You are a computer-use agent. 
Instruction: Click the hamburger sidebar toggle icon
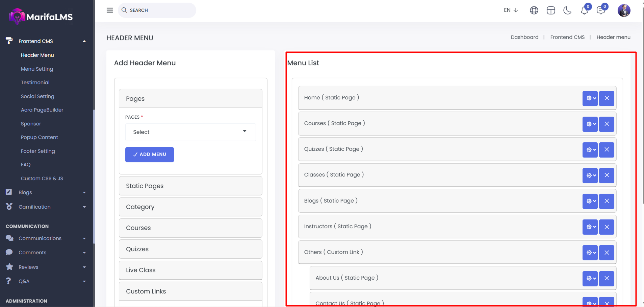110,10
